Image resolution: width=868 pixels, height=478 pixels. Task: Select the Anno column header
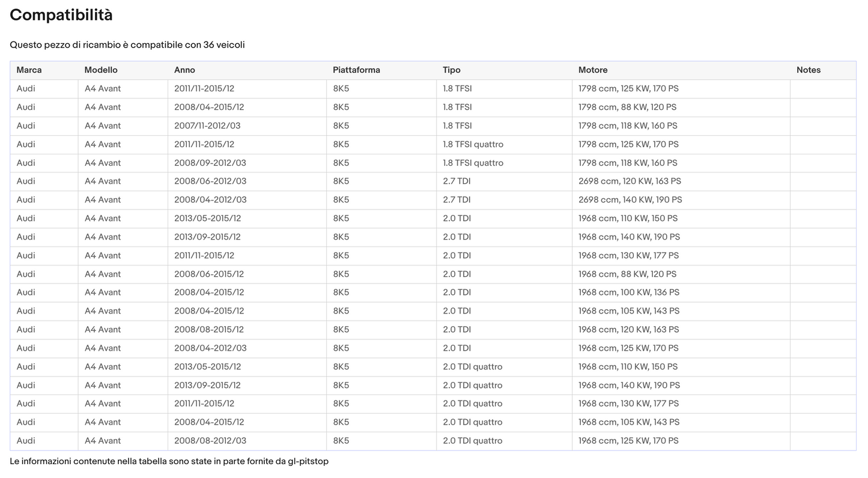tap(184, 70)
